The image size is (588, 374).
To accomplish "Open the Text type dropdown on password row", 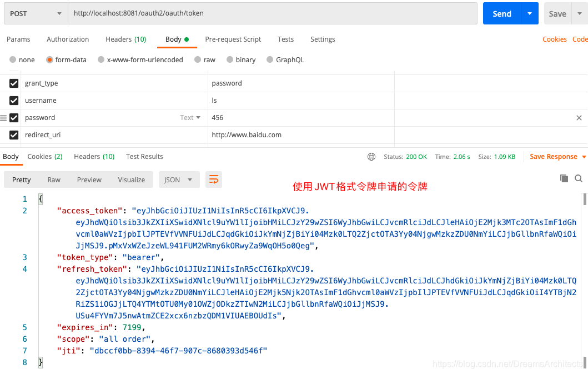I will 190,118.
